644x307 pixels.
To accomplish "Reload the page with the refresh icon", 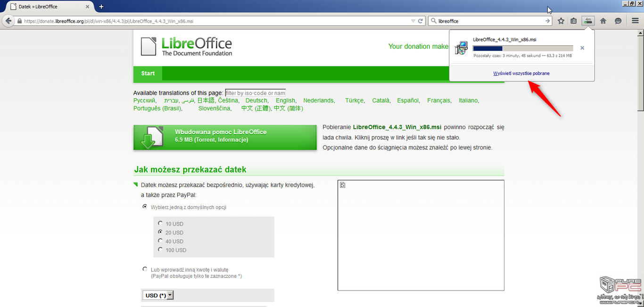I will [x=421, y=21].
